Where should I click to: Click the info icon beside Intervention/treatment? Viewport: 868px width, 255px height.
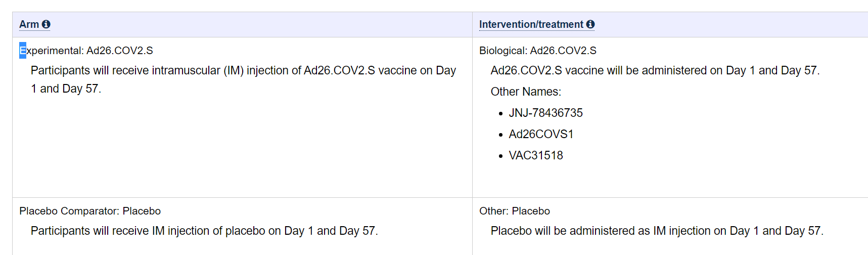pyautogui.click(x=590, y=24)
